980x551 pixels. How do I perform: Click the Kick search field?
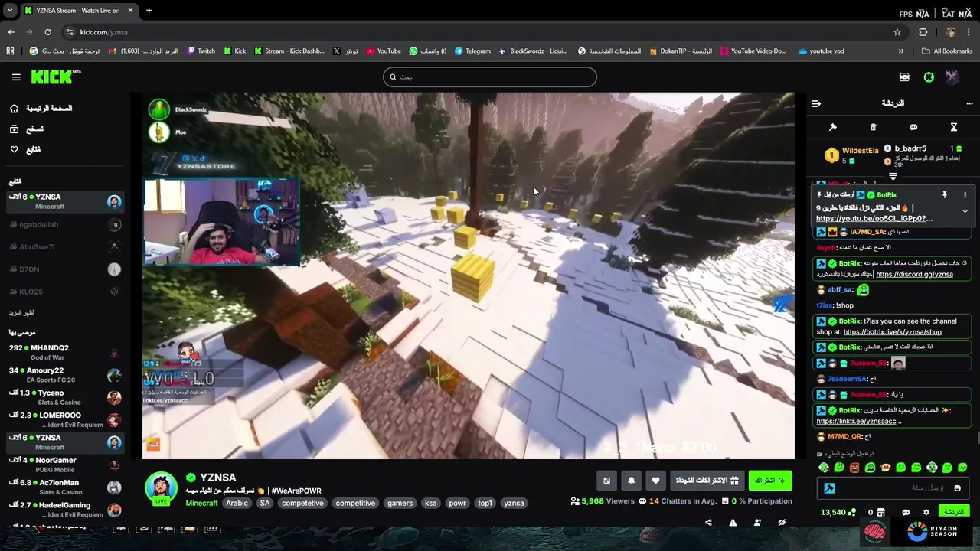click(490, 77)
